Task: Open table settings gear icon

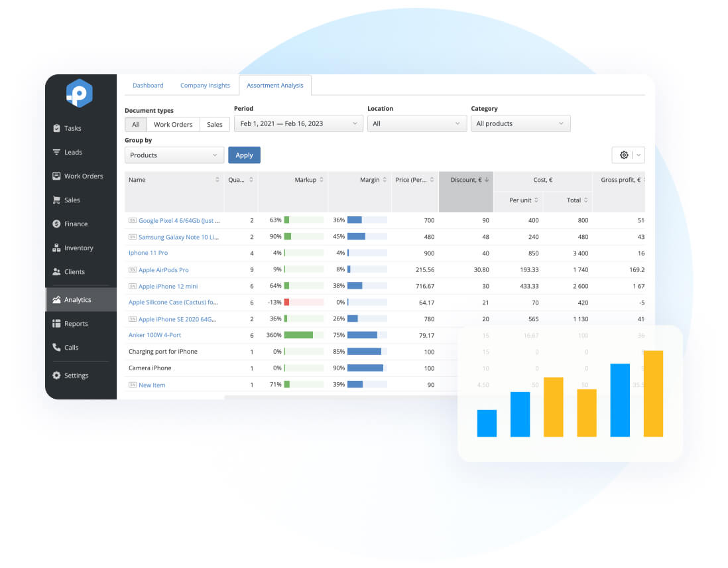Action: (x=623, y=155)
